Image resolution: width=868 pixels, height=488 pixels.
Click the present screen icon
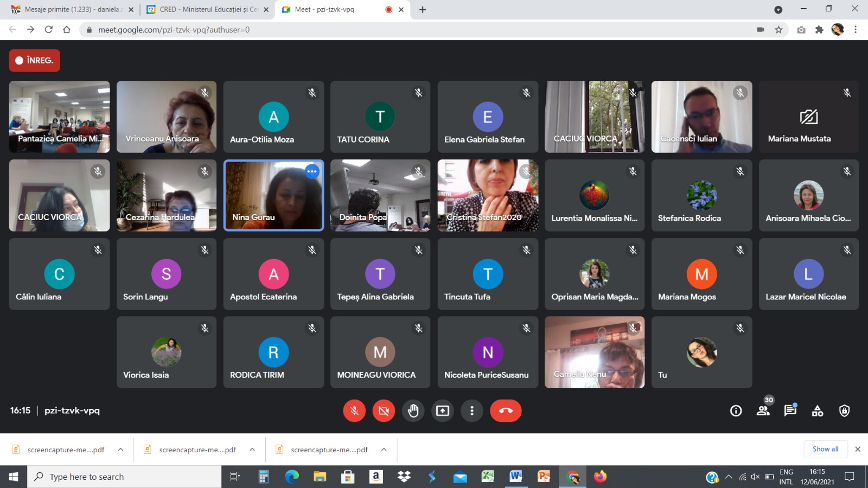[x=443, y=411]
